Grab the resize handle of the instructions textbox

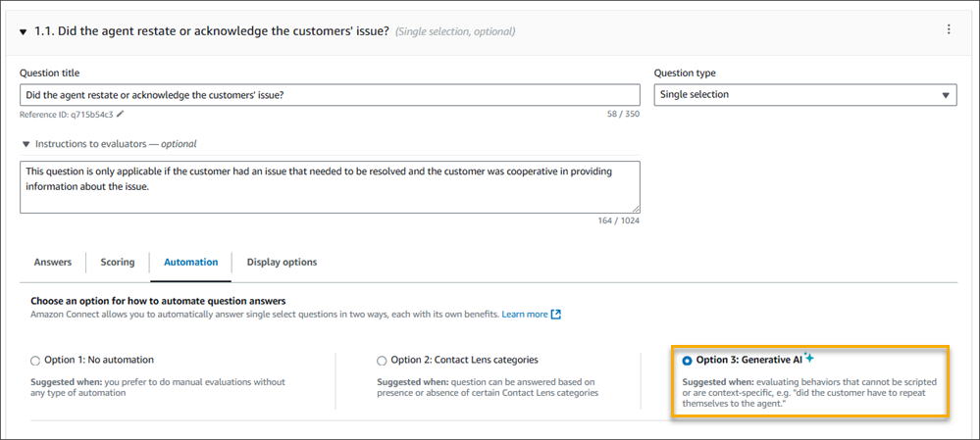[636, 208]
